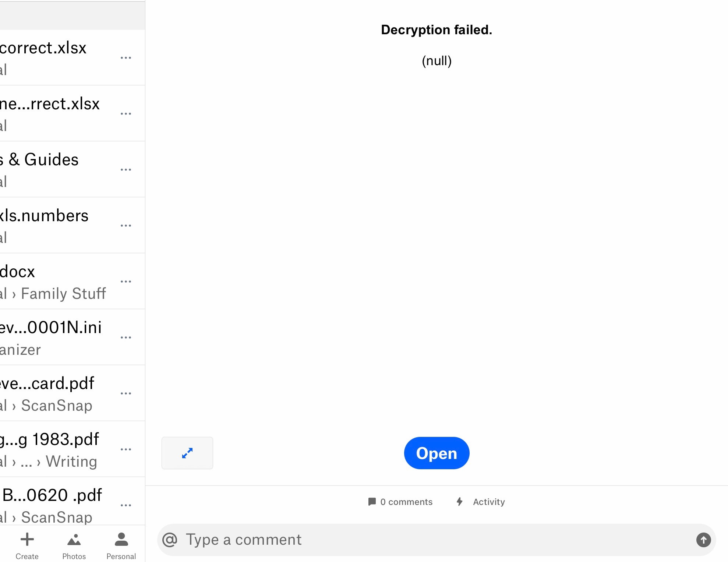Open more options for B...0620 .pdf
The height and width of the screenshot is (562, 728).
126,505
